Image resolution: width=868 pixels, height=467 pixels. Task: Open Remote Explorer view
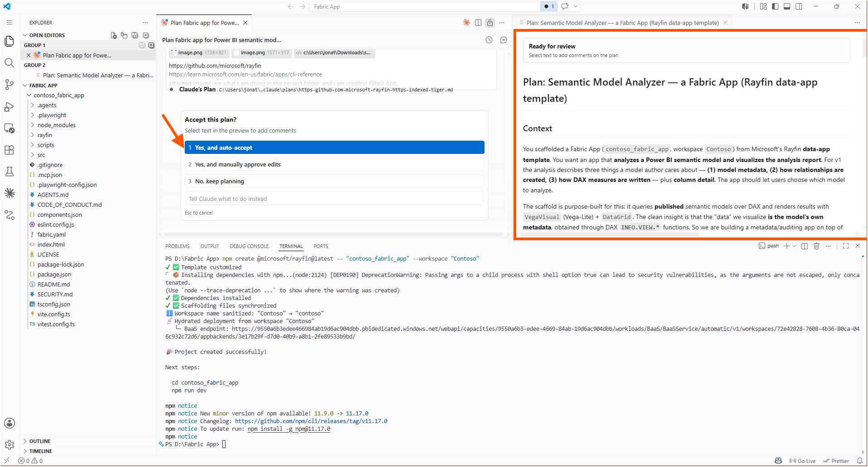(x=10, y=128)
